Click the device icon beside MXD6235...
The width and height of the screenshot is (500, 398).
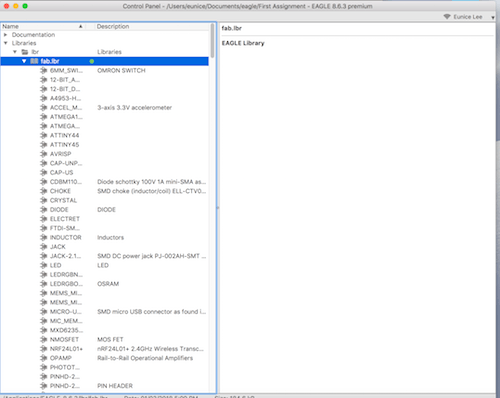click(43, 330)
